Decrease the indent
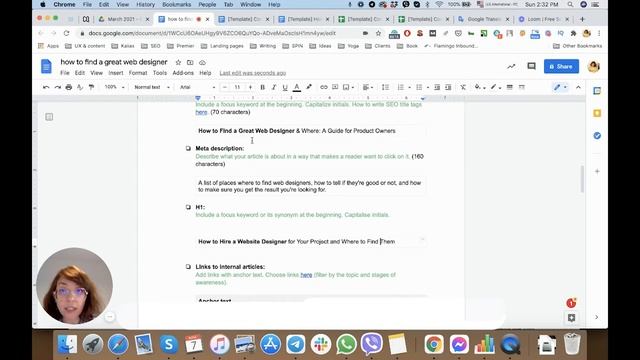The width and height of the screenshot is (640, 360). [437, 87]
